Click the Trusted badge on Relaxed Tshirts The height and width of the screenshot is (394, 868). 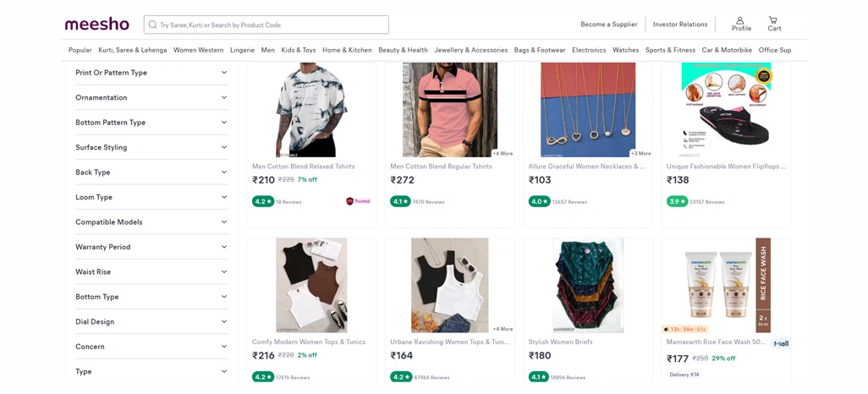358,201
